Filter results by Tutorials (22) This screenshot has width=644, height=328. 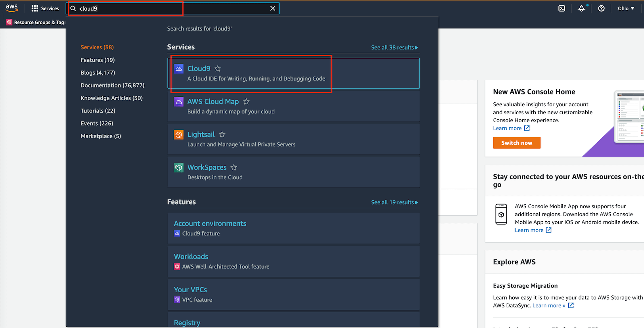click(x=98, y=111)
